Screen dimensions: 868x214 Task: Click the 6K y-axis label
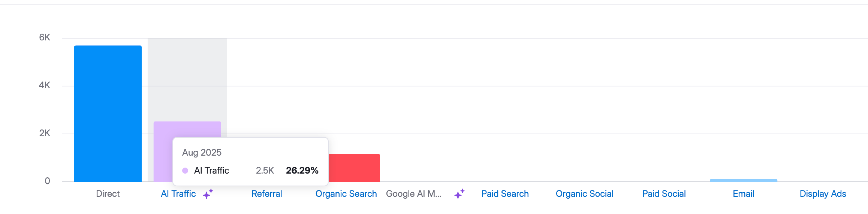45,37
